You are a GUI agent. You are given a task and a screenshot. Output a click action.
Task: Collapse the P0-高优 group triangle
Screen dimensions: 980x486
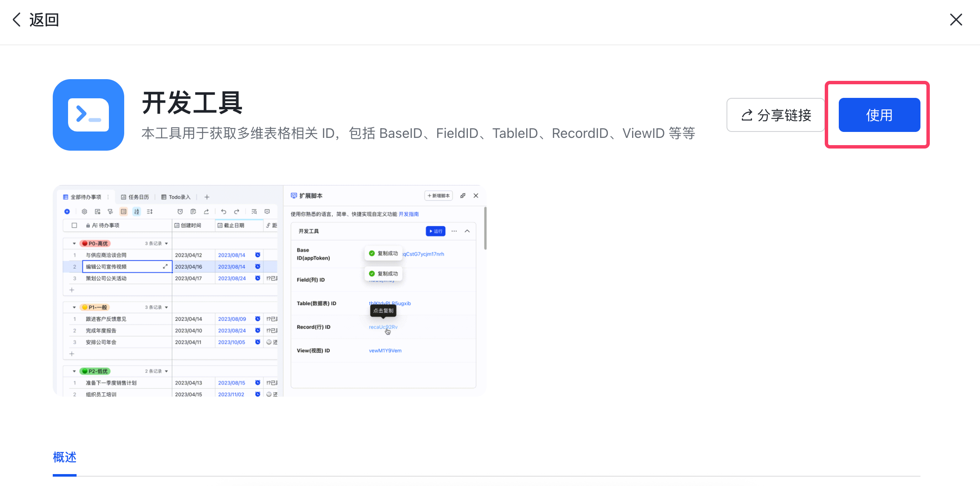click(74, 243)
